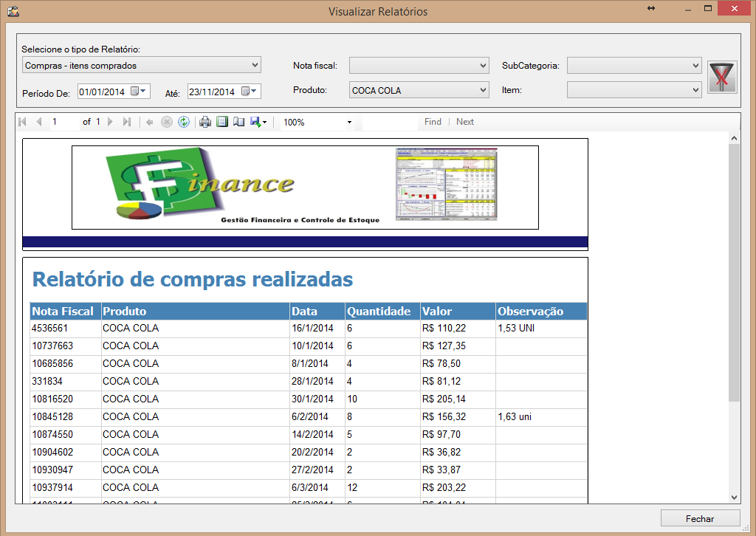Go to the previous report page
This screenshot has width=756, height=536.
coord(39,122)
